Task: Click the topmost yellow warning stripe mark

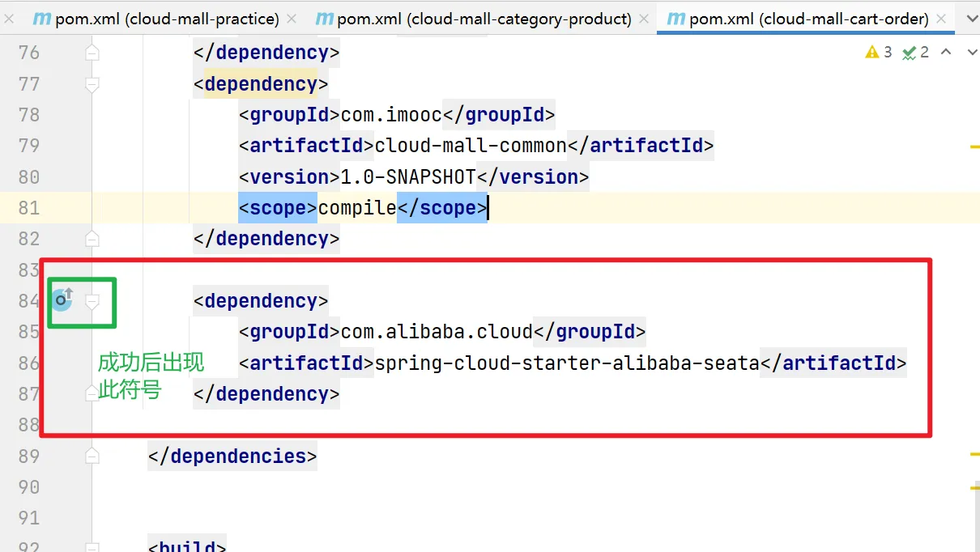Action: click(974, 146)
